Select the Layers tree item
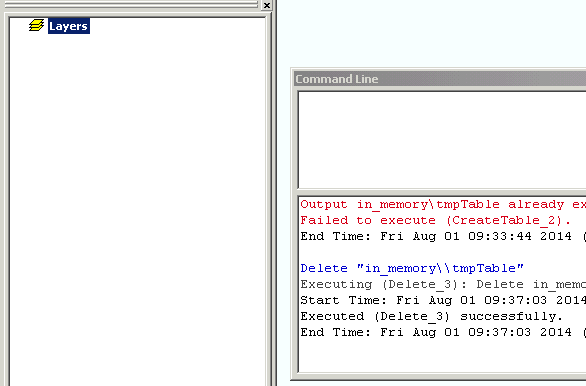The height and width of the screenshot is (386, 586). (x=69, y=26)
